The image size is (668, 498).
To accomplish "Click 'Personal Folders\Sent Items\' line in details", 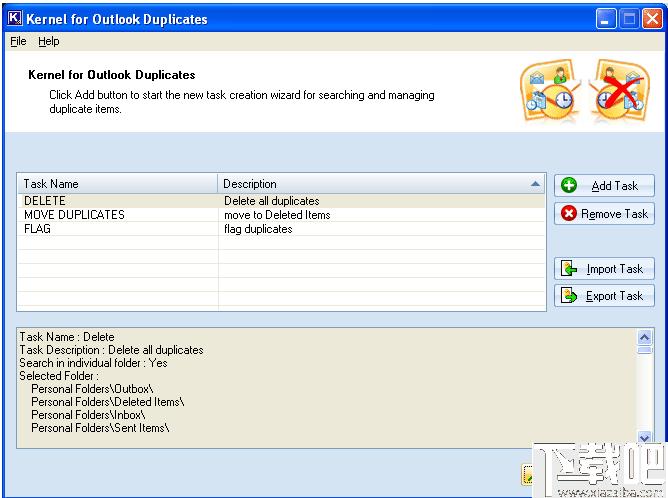I will 100,428.
